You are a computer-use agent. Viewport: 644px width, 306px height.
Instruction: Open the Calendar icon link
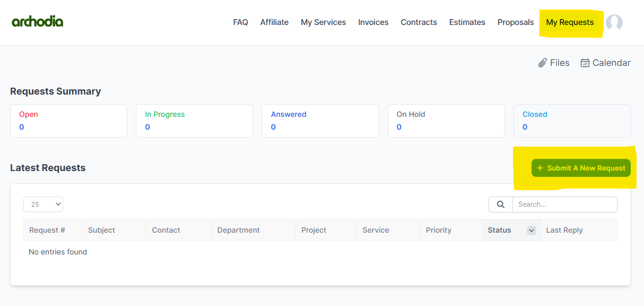(585, 63)
